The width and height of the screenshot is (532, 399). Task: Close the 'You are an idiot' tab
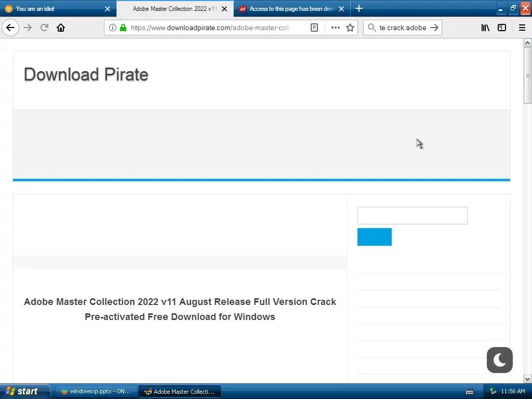[108, 9]
